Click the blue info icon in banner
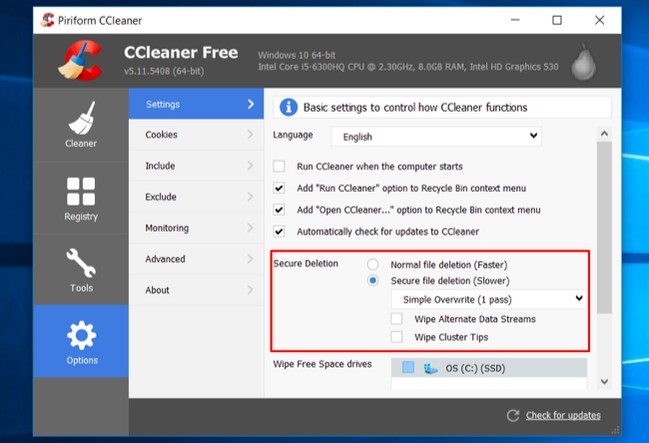This screenshot has height=443, width=649. point(288,107)
